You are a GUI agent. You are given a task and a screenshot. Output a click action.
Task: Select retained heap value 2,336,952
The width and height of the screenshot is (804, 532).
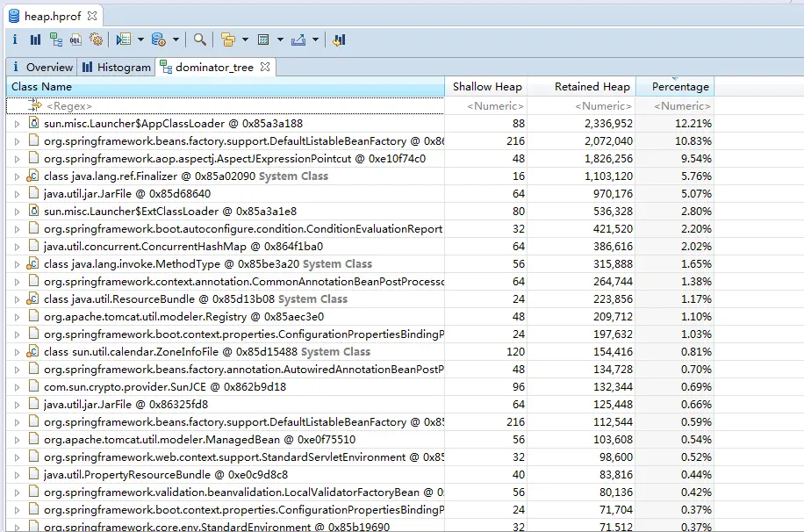point(608,123)
